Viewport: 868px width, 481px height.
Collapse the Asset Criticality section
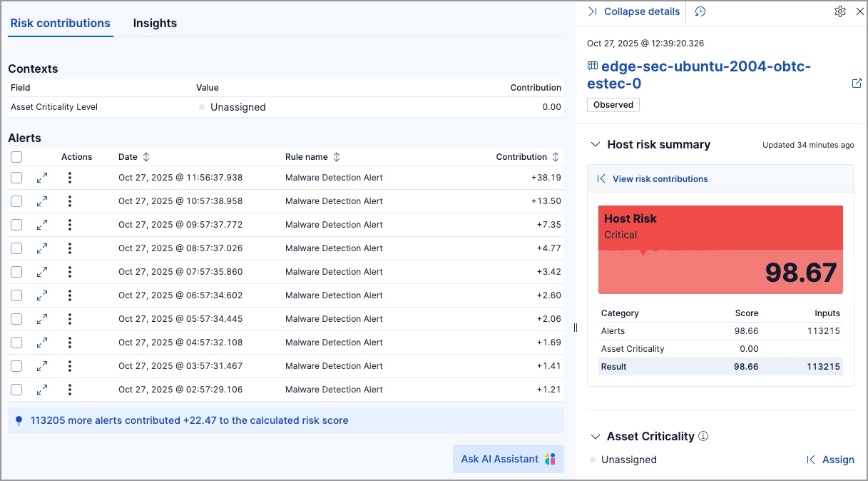pyautogui.click(x=596, y=436)
